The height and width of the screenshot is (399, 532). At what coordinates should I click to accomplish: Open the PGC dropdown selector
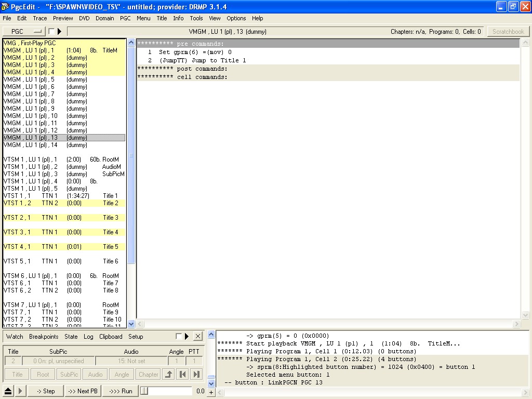tap(24, 32)
